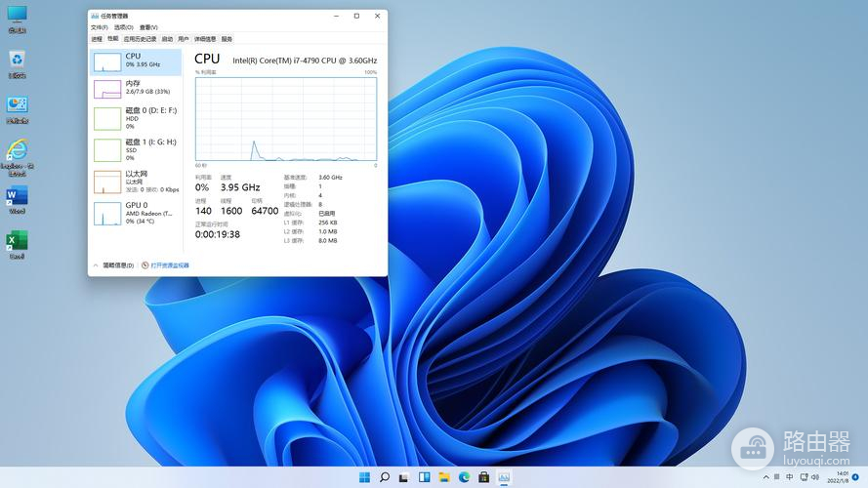Select the Excel desktop shortcut
This screenshot has height=488, width=868.
pos(17,241)
